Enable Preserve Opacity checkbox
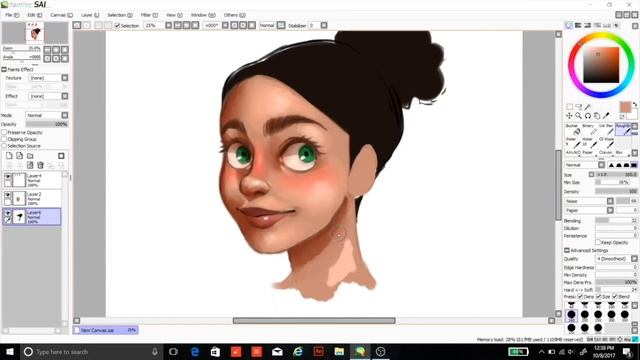 (4, 132)
